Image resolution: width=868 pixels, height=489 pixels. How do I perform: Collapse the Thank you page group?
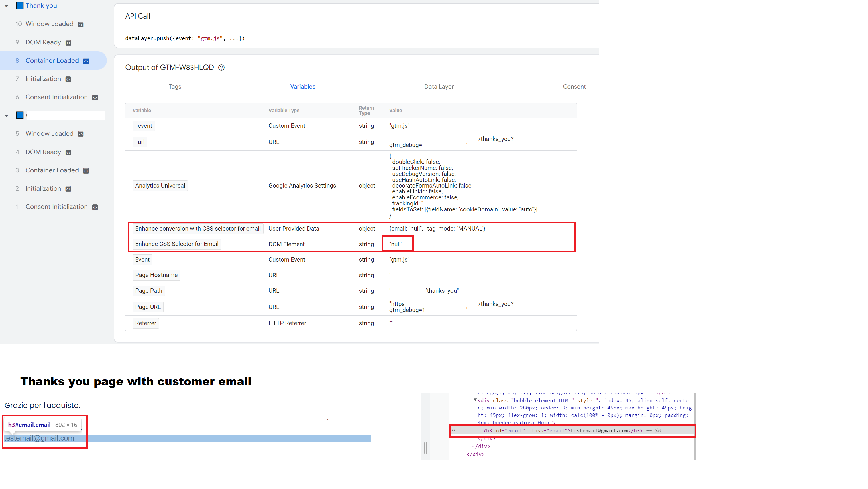6,6
